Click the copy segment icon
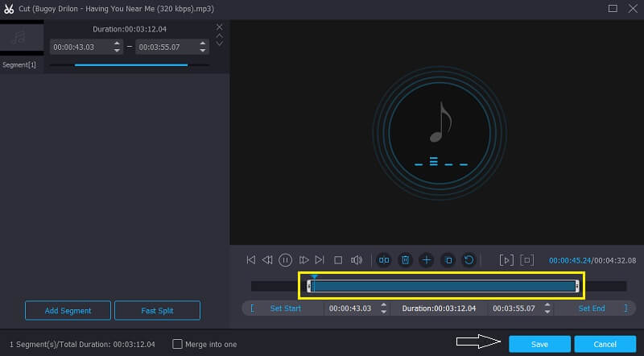This screenshot has width=644, height=356. point(448,260)
